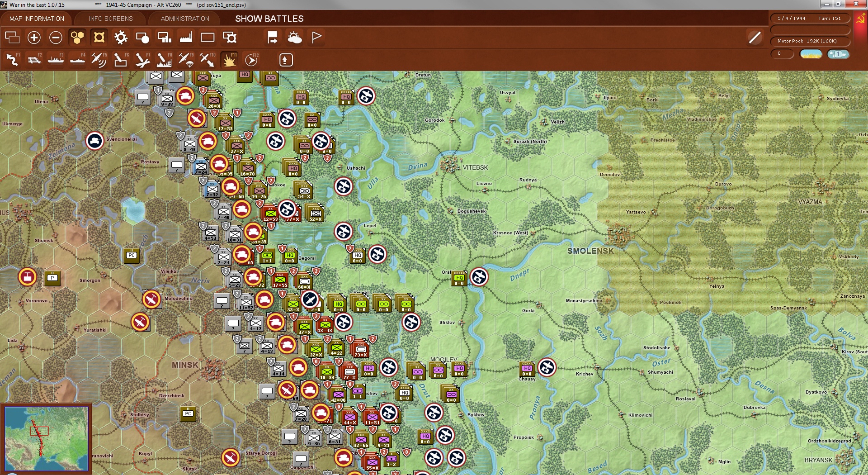868x475 pixels.
Task: Click the SHOW BATTLES mode title
Action: click(269, 19)
